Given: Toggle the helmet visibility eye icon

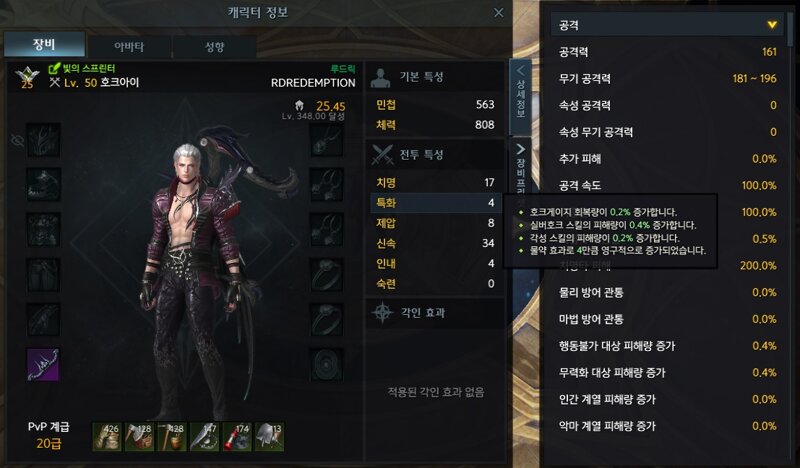Looking at the screenshot, I should (17, 140).
